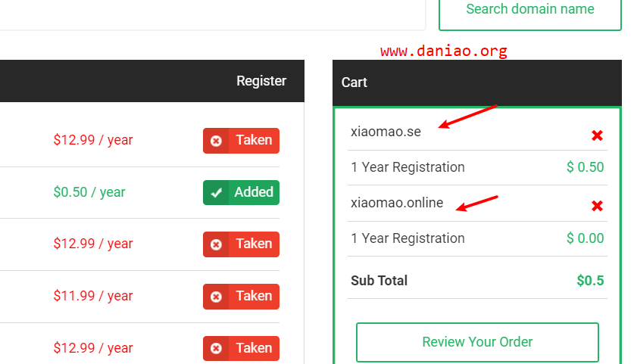Image resolution: width=634 pixels, height=364 pixels.
Task: Click the x icon in the bottom Taken button
Action: [x=217, y=348]
